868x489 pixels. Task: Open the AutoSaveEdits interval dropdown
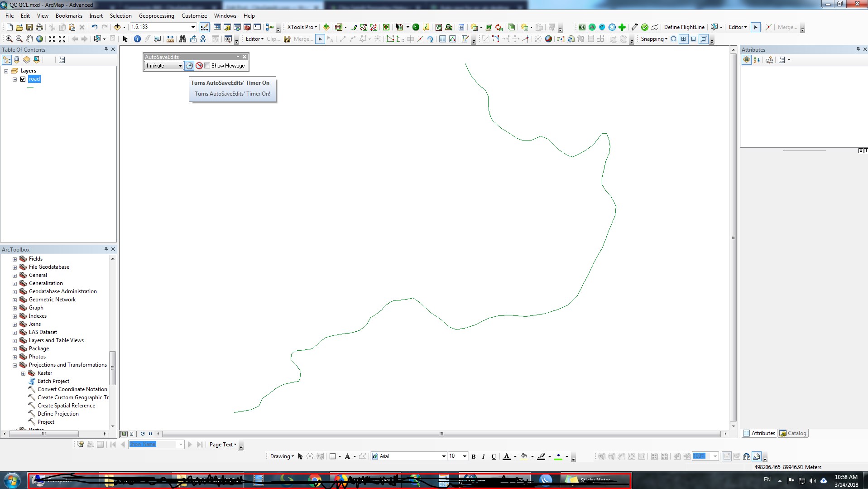[180, 66]
